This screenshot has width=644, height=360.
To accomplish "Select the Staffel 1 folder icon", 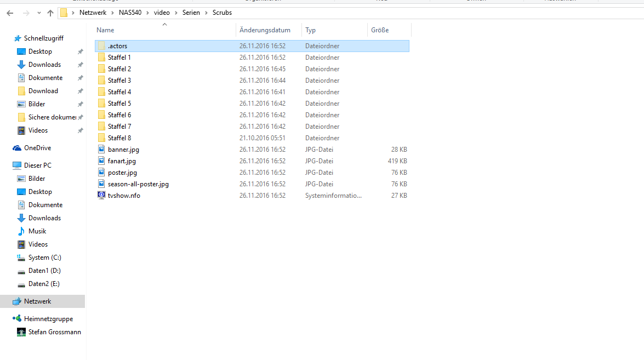I will coord(101,57).
